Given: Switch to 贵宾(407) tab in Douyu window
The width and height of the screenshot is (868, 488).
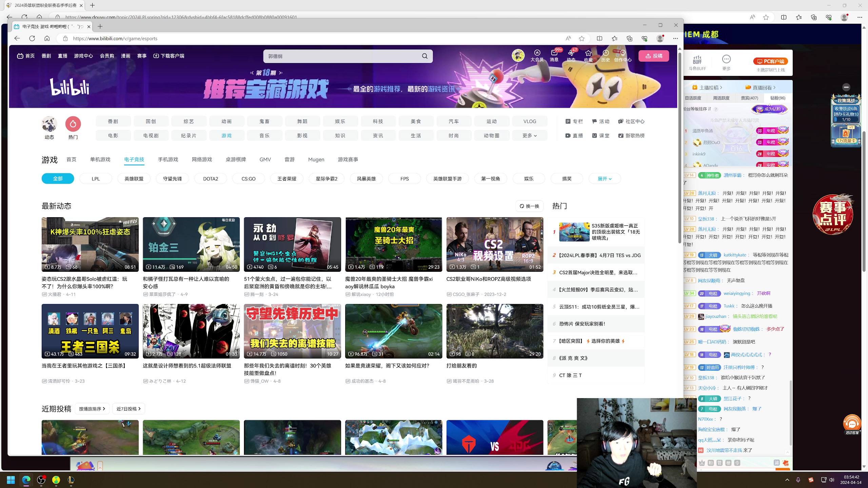Looking at the screenshot, I should pyautogui.click(x=749, y=98).
